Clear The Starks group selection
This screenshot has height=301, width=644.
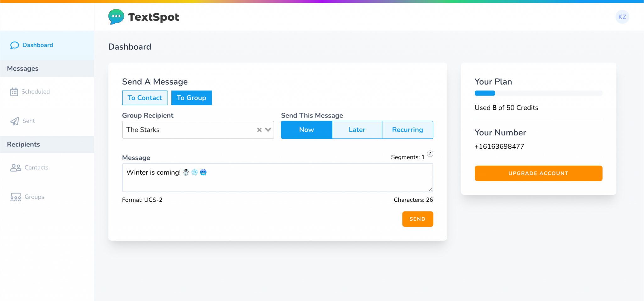[x=259, y=130]
